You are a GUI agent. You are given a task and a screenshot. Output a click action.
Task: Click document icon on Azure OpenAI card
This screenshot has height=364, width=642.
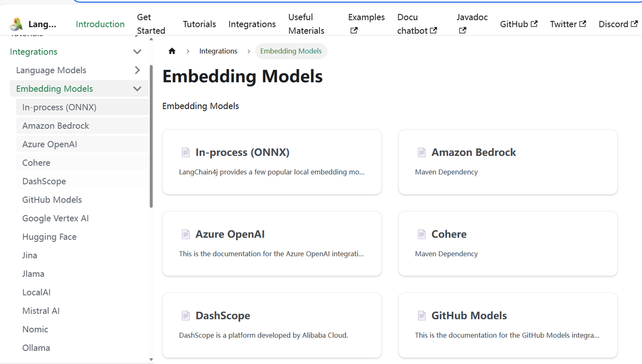tap(186, 234)
